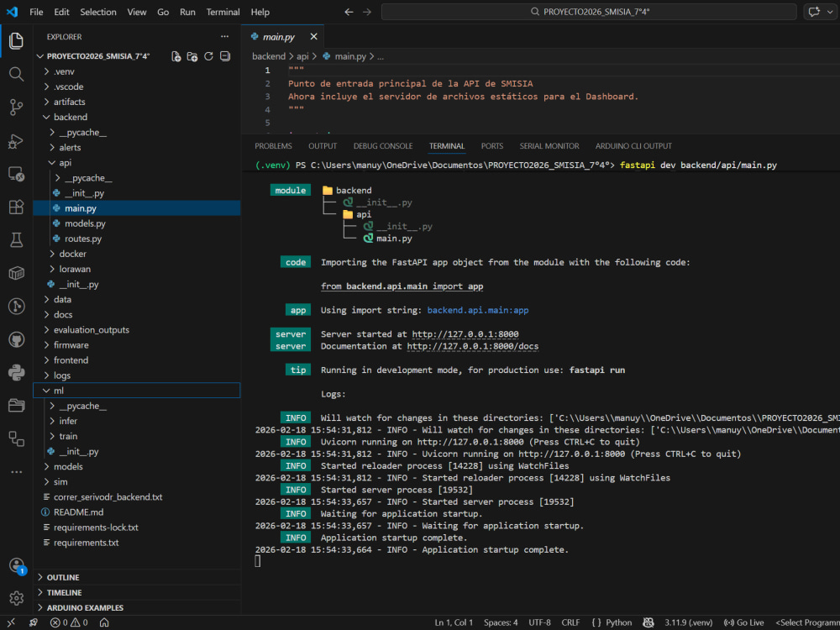Click CRLF end of line setting

tap(570, 622)
